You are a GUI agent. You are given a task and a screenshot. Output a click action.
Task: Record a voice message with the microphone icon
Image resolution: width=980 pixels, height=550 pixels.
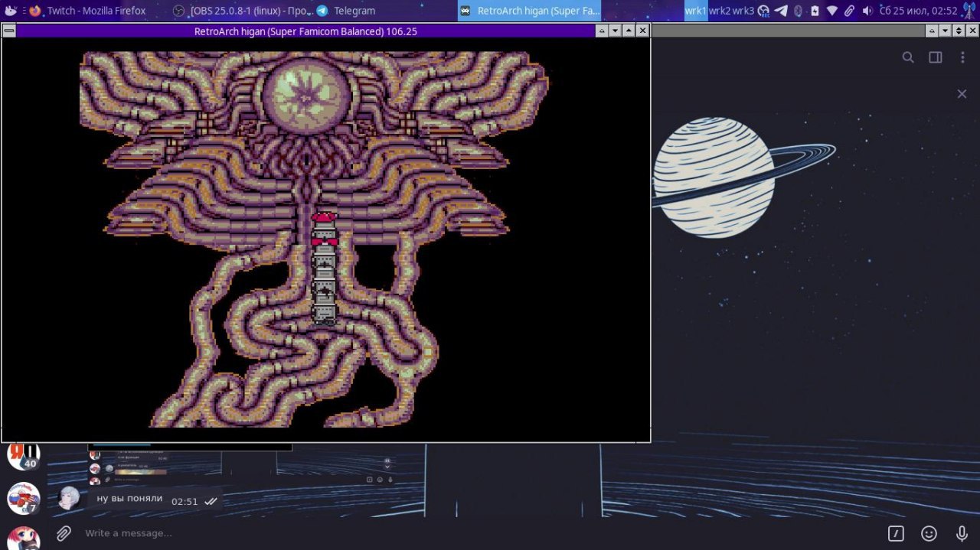point(962,533)
